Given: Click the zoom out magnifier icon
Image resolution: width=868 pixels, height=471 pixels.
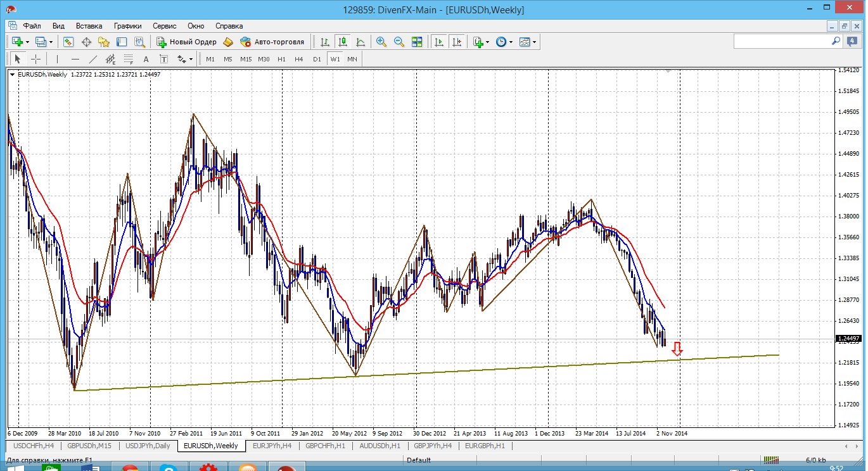Looking at the screenshot, I should click(x=399, y=42).
